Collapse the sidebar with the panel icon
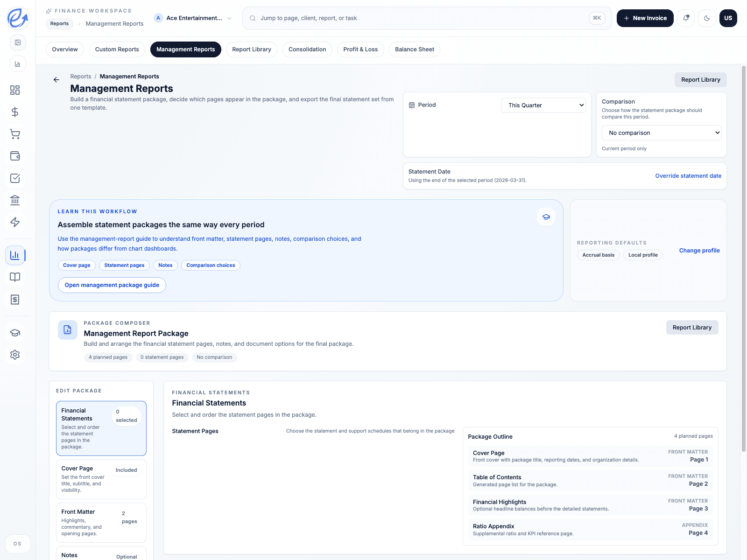The image size is (747, 560). [x=18, y=42]
